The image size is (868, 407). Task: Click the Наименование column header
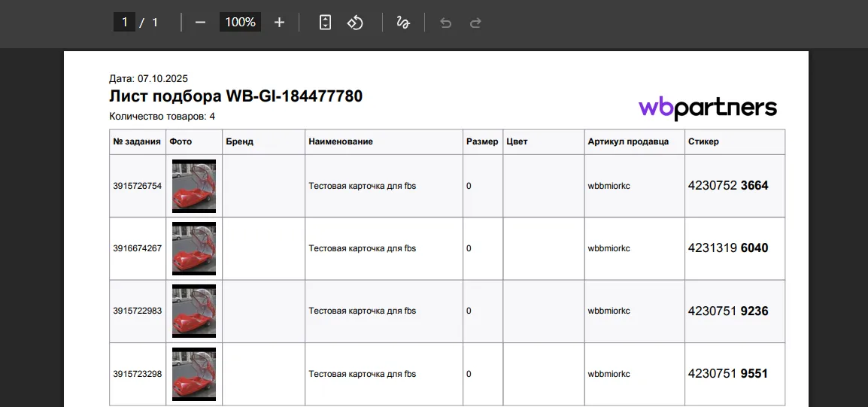point(341,141)
